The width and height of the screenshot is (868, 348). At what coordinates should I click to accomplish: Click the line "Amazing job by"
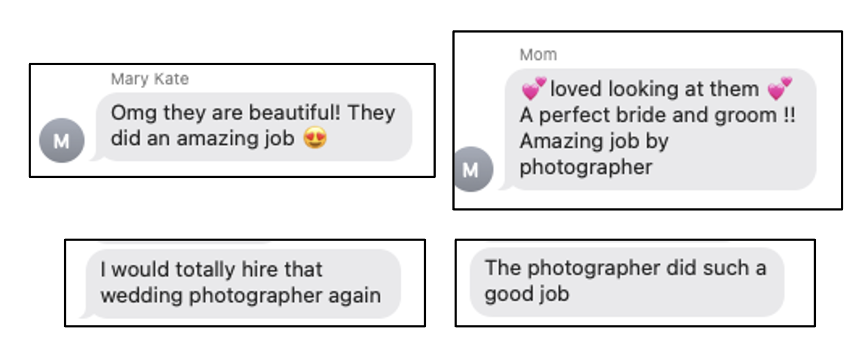(x=594, y=141)
